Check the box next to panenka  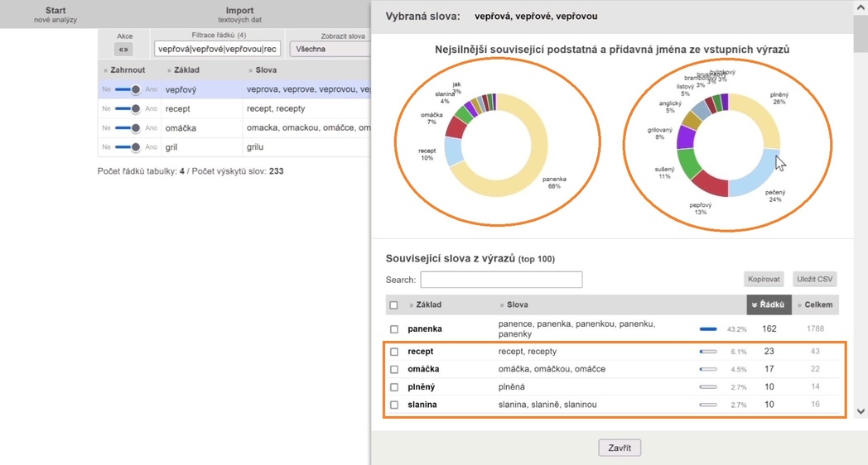(394, 329)
